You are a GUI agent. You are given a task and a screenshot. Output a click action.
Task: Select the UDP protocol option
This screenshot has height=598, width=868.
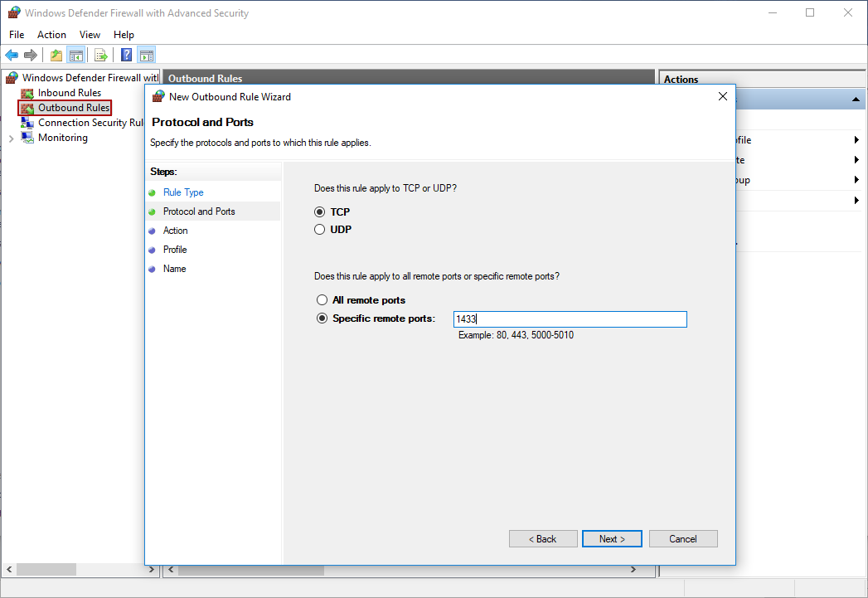pos(320,230)
